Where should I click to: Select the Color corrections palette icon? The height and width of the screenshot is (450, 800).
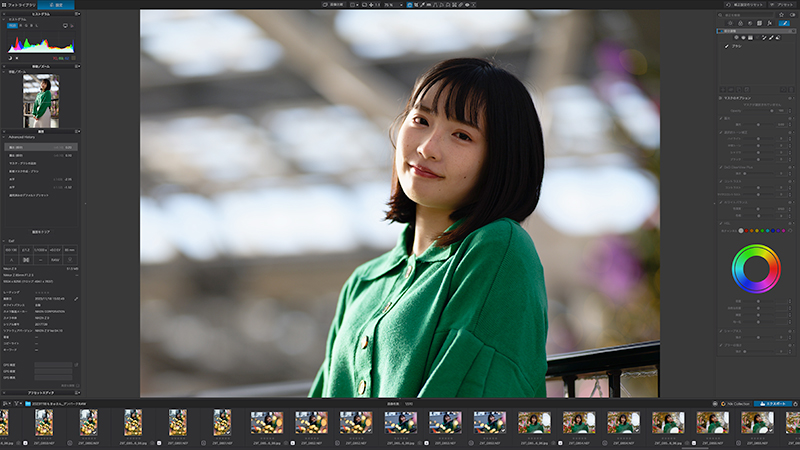[x=740, y=23]
